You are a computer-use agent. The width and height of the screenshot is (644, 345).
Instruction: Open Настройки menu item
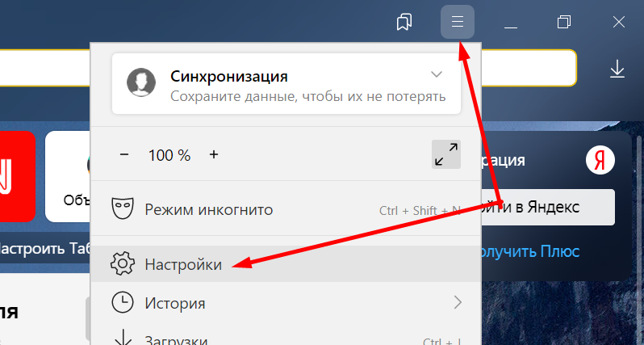(x=286, y=263)
